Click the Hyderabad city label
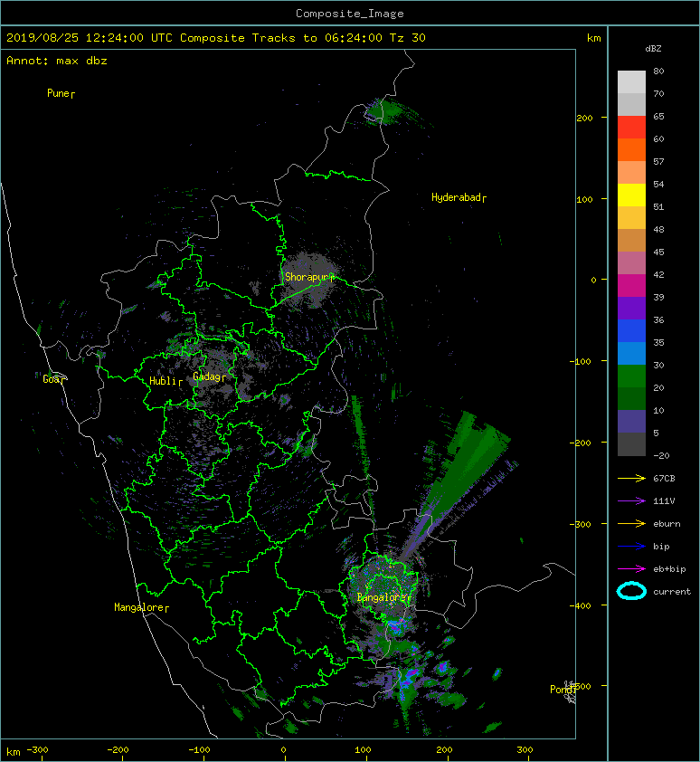700x762 pixels. [456, 197]
